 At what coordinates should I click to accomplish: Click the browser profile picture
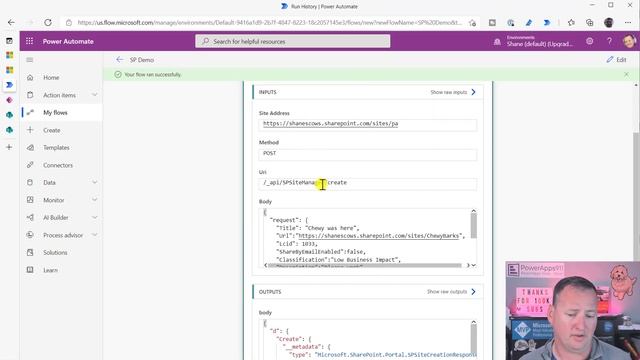(x=609, y=22)
